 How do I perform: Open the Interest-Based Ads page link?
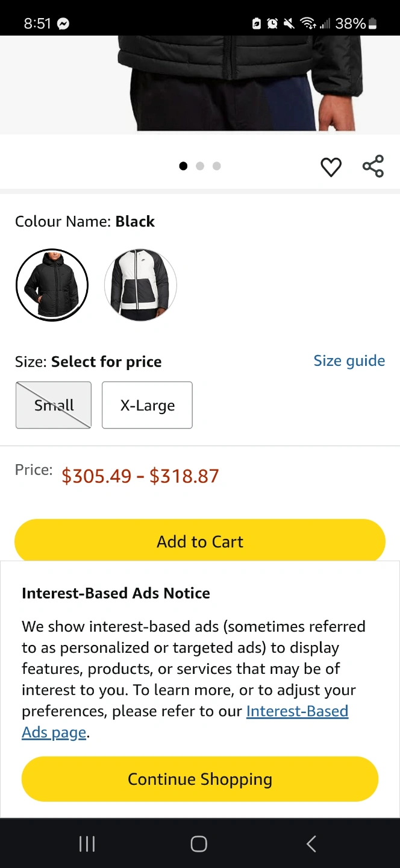[296, 711]
